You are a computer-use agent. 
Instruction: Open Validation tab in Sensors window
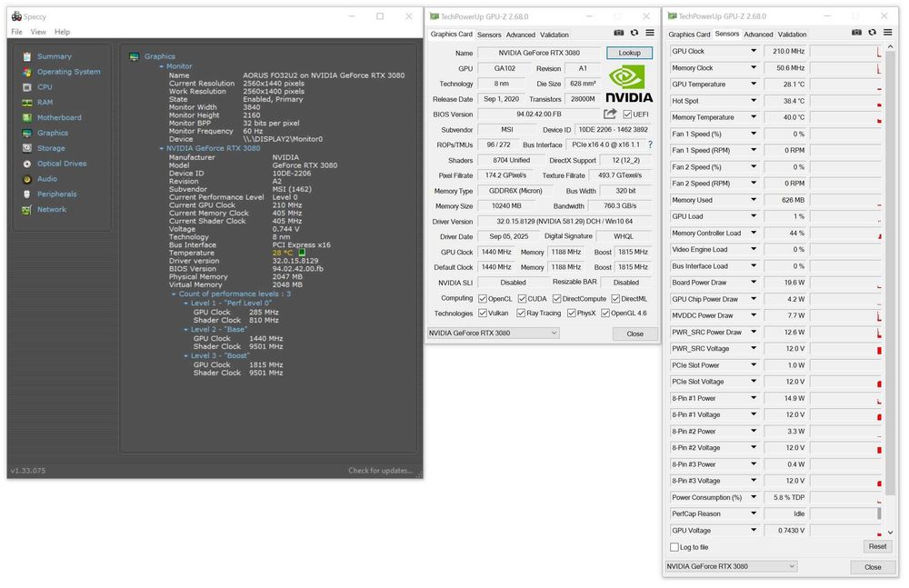792,35
